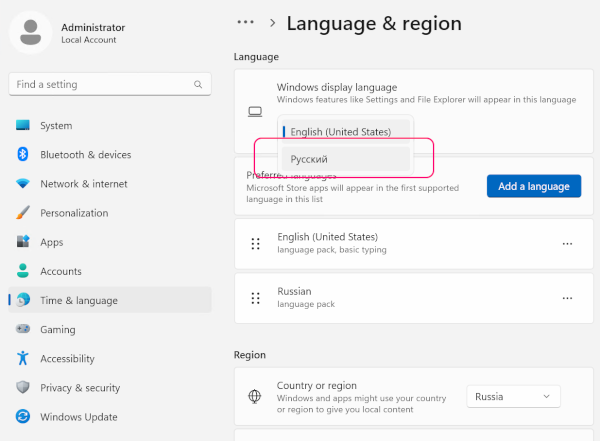Click drag handle for English (United States)

click(255, 243)
